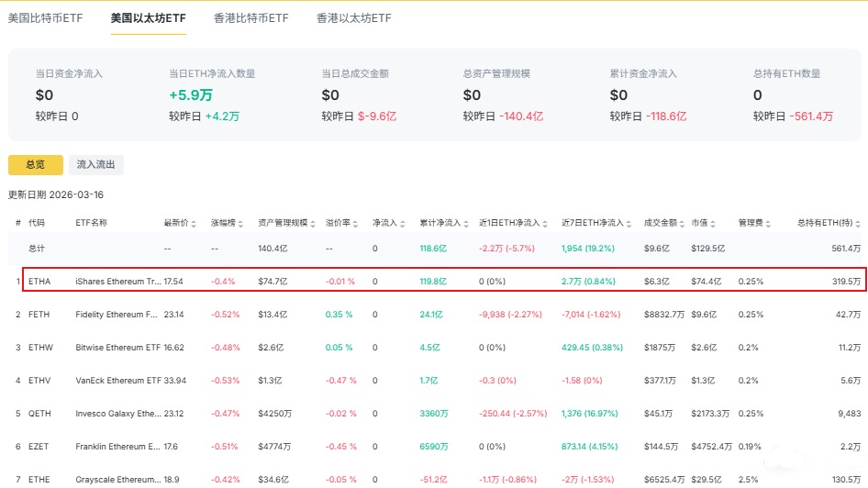The height and width of the screenshot is (488, 868).
Task: Open Bitwise Ethereum ETF name
Action: point(118,348)
